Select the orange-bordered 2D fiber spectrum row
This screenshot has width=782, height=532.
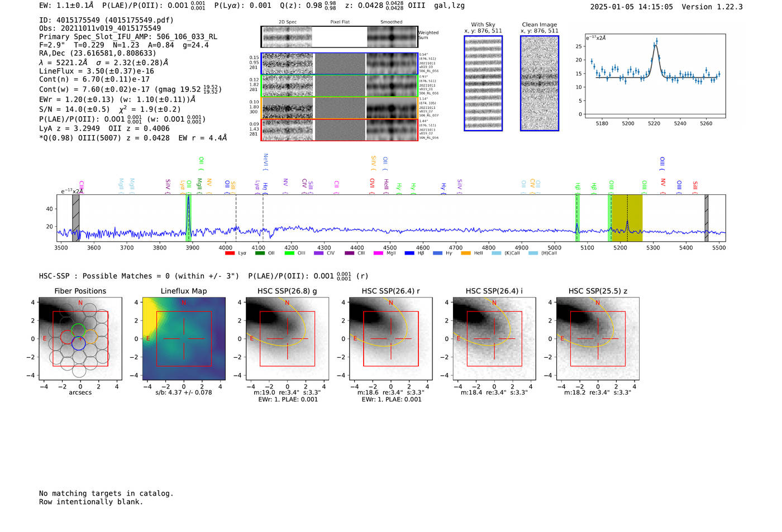[340, 108]
